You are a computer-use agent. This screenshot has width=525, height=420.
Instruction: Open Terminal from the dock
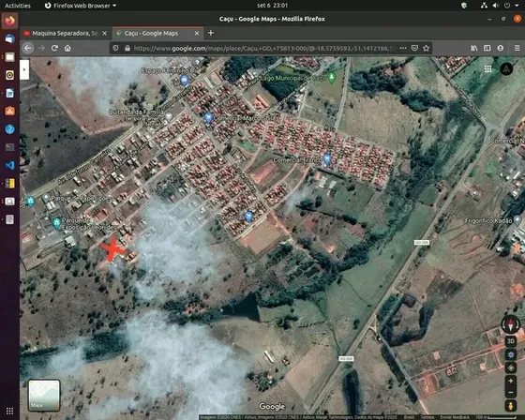[9, 147]
